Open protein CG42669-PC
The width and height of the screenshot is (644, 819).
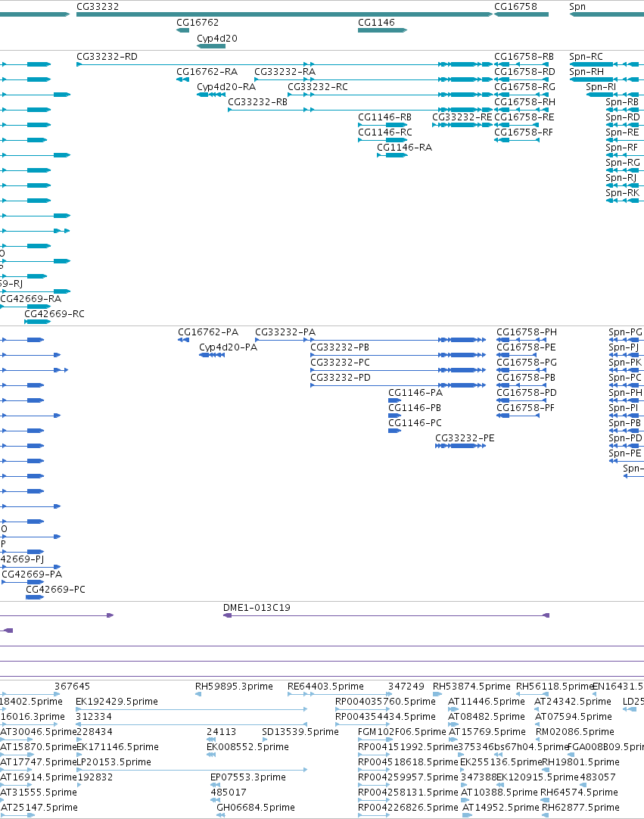[55, 590]
